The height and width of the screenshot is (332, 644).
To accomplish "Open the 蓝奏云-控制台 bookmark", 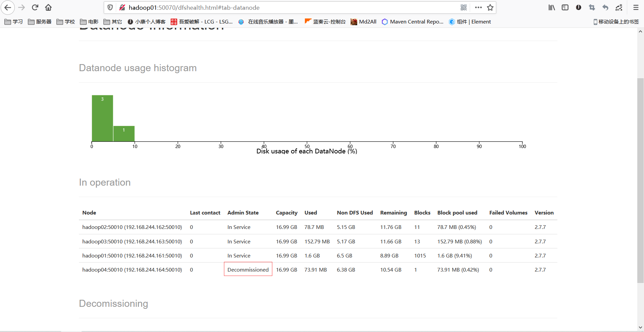I will [x=325, y=21].
